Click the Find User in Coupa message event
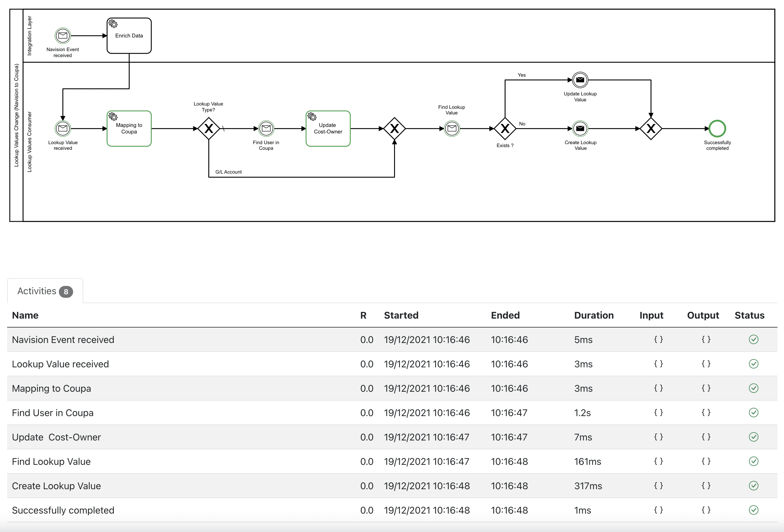The height and width of the screenshot is (532, 784). point(266,128)
